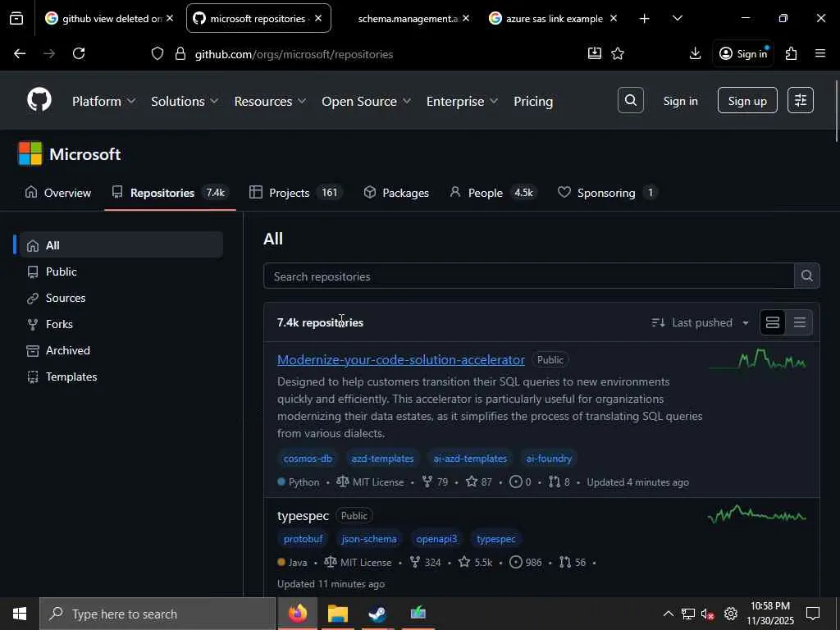Open issues count 986 of typespec repo
This screenshot has height=630, width=840.
[x=526, y=563]
